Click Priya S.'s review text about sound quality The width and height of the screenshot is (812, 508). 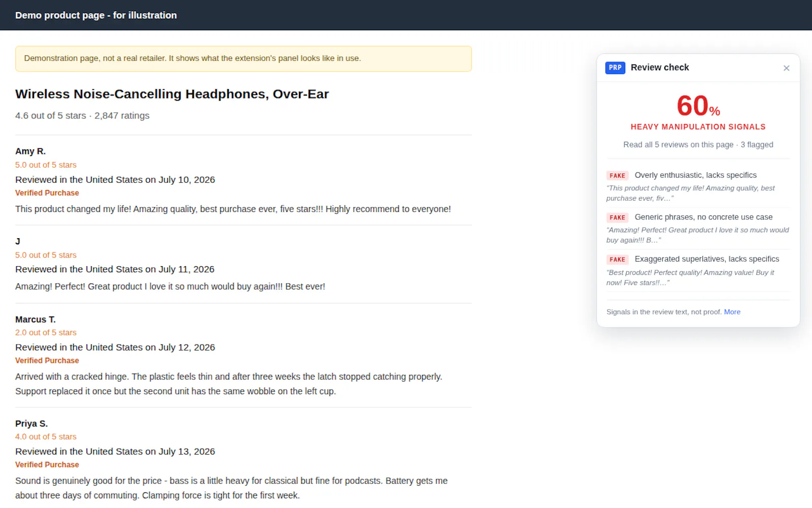tap(231, 488)
